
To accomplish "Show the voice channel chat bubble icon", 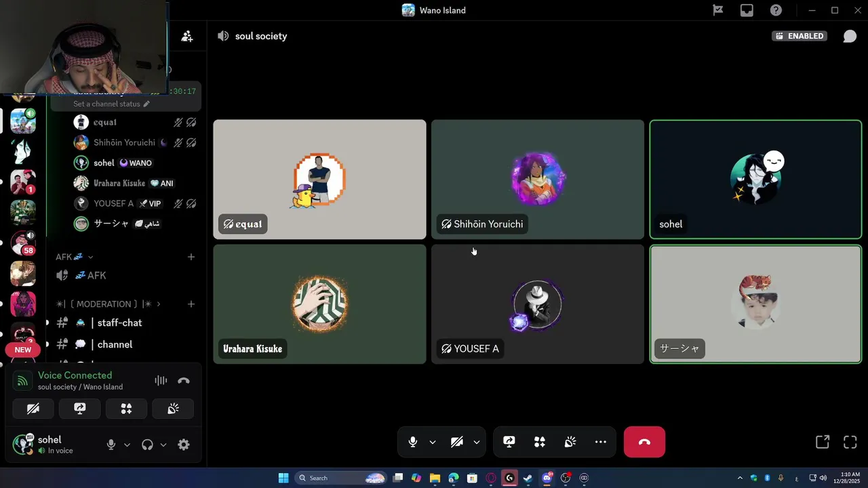I will [850, 36].
